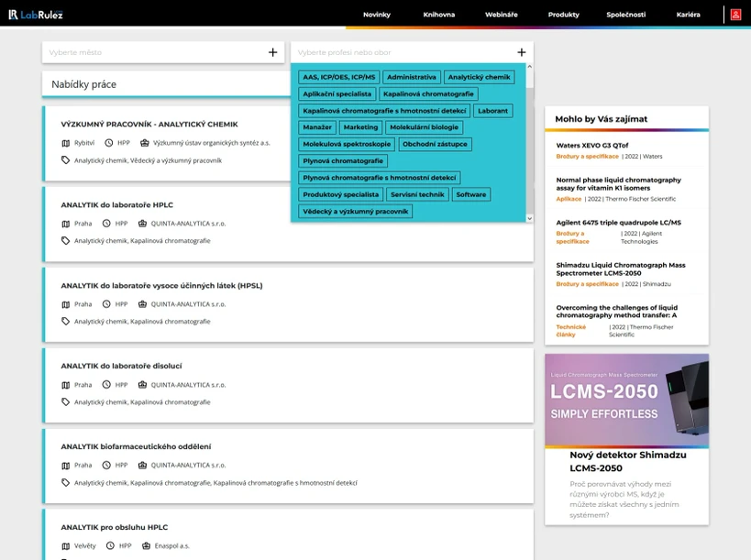Open VÝZKUMNÝ PRACOVNÍK - ANALYTICKÝ CHEMIK job listing
The image size is (751, 560).
(149, 124)
